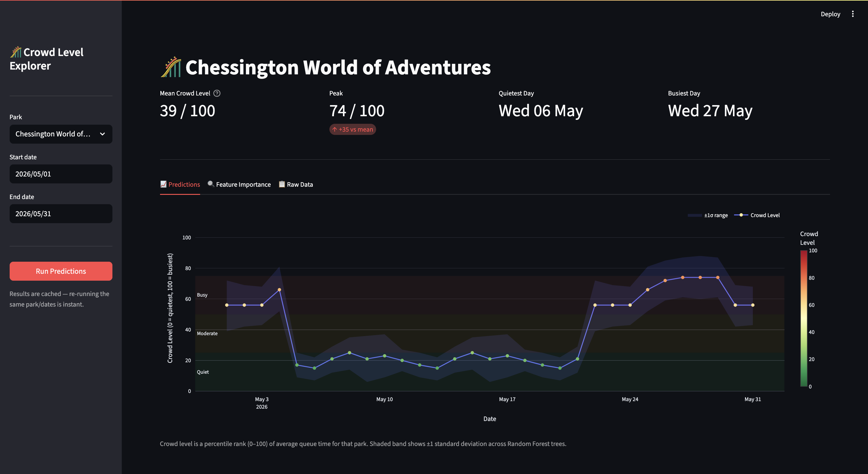The width and height of the screenshot is (868, 474).
Task: Click the Start date field 2026/05/01
Action: pos(61,174)
